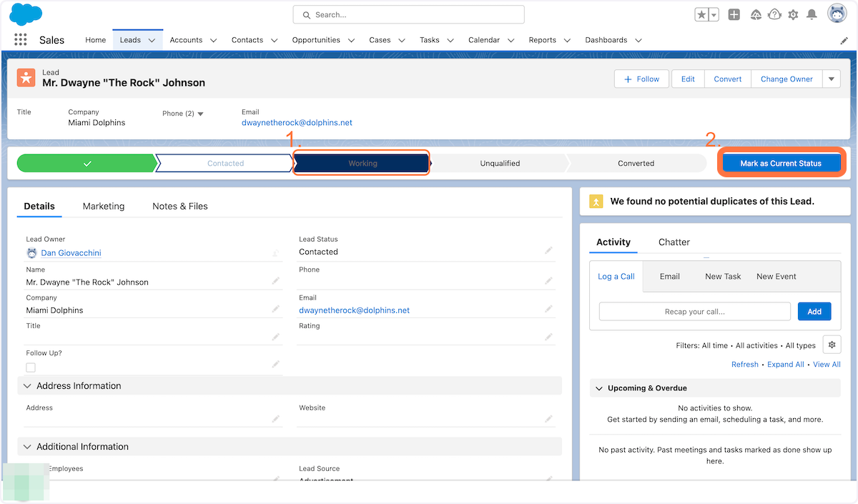Image resolution: width=858 pixels, height=504 pixels.
Task: Edit Rating field using its pencil icon
Action: pos(548,337)
